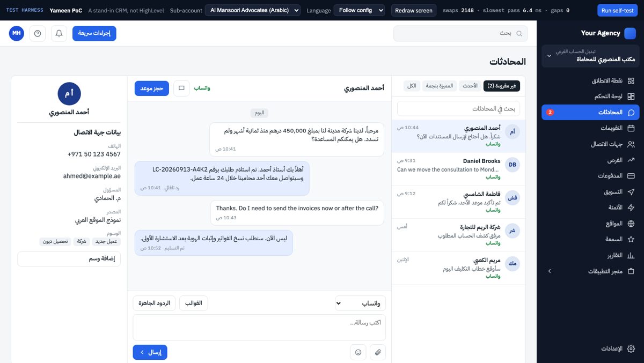Click the لوحة التحكم dashboard icon

(631, 97)
